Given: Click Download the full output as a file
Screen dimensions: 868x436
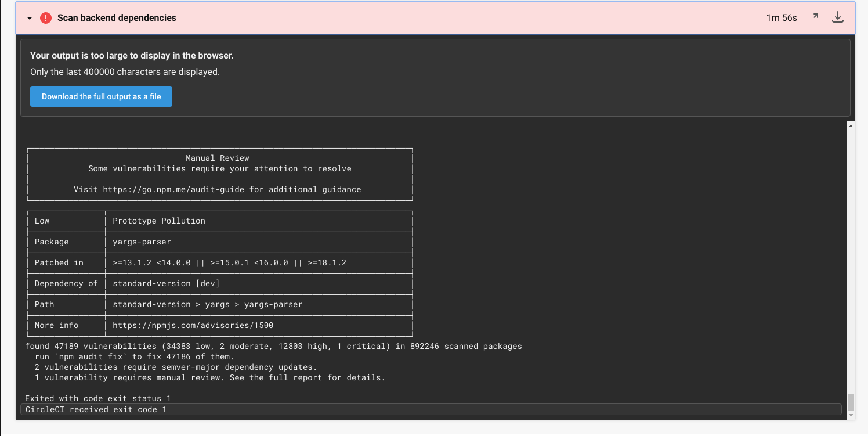Looking at the screenshot, I should tap(101, 96).
